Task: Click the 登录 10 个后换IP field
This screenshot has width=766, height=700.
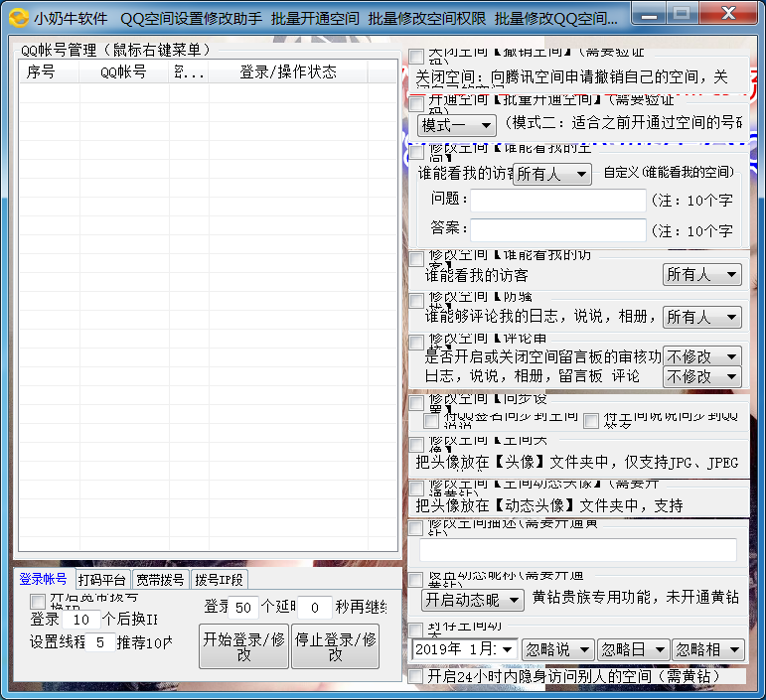Action: click(x=81, y=620)
